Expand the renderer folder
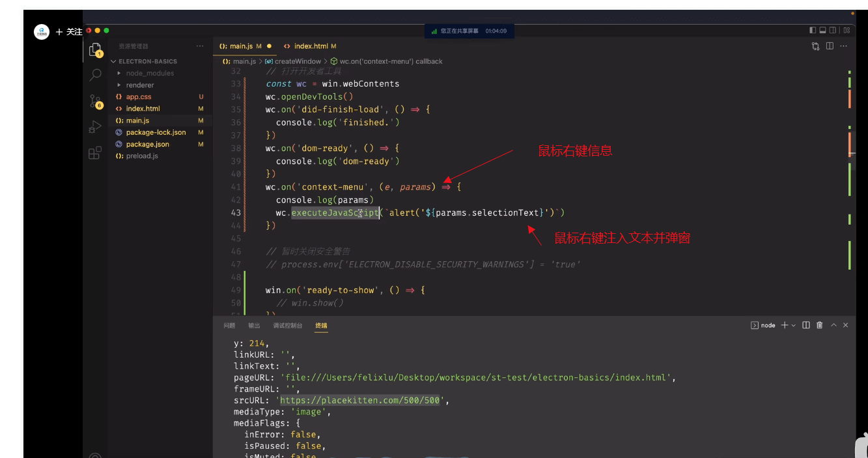 [140, 85]
